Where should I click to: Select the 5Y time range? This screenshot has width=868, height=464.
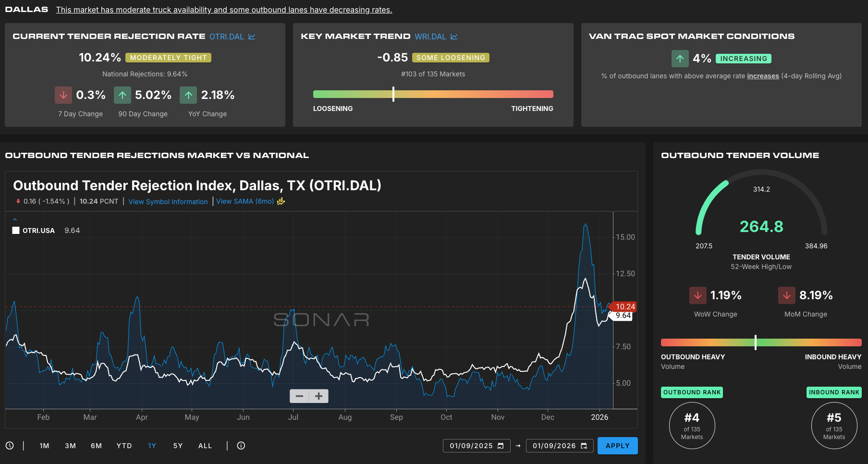point(178,446)
